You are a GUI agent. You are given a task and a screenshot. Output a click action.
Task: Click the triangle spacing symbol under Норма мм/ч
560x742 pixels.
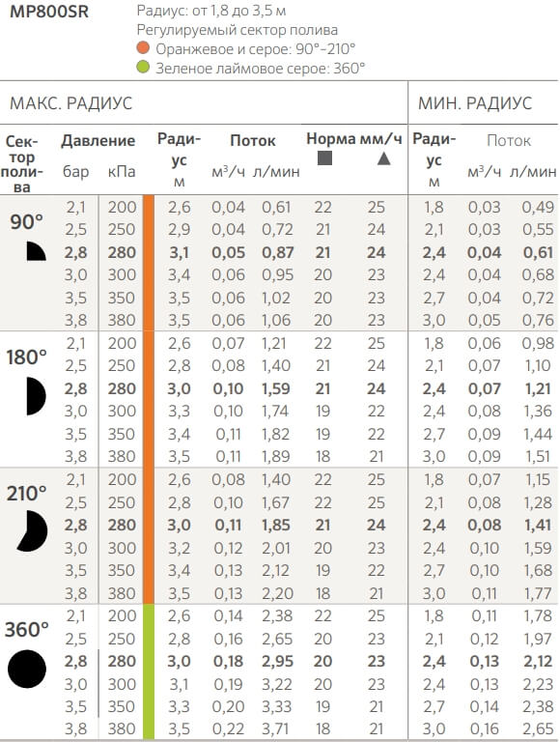[384, 158]
